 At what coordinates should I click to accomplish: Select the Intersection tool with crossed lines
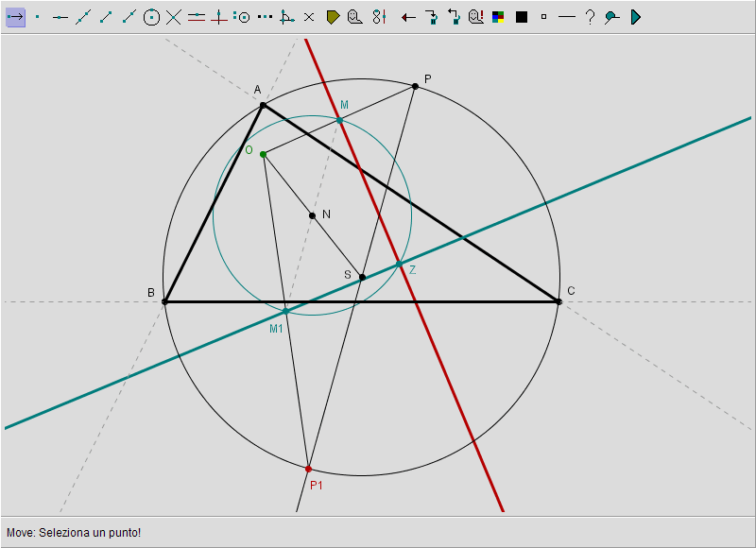tap(174, 17)
